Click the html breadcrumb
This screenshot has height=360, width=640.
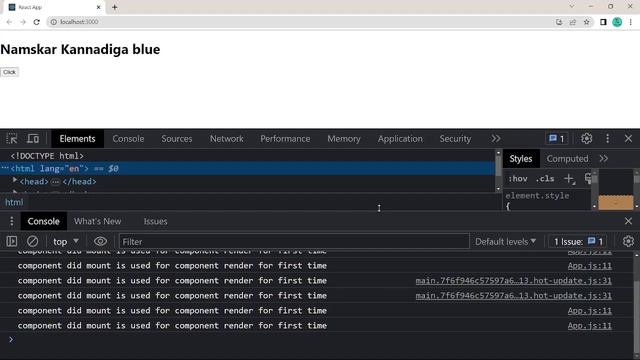(14, 202)
